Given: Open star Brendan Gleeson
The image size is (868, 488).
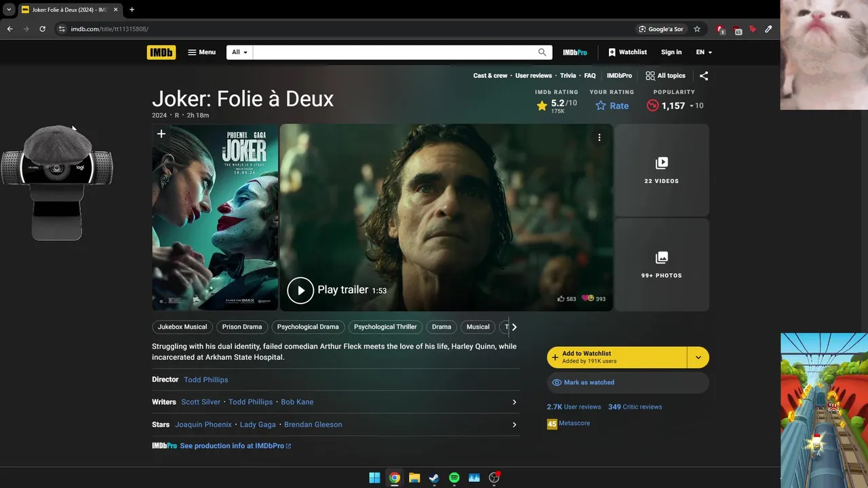Looking at the screenshot, I should pos(313,424).
